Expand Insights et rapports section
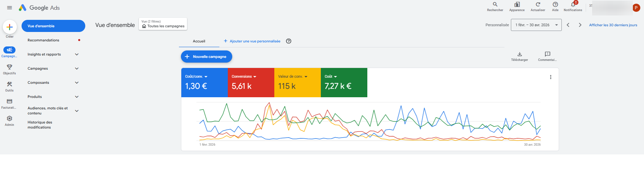644x181 pixels. click(x=77, y=54)
